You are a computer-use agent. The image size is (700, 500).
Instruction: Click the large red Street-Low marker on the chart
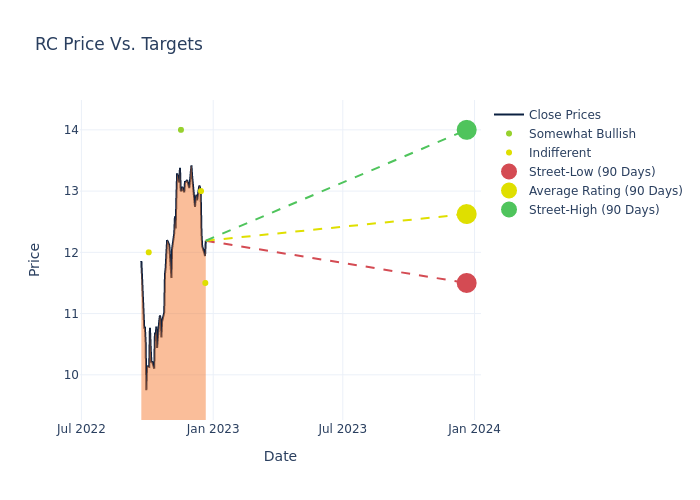click(x=466, y=283)
